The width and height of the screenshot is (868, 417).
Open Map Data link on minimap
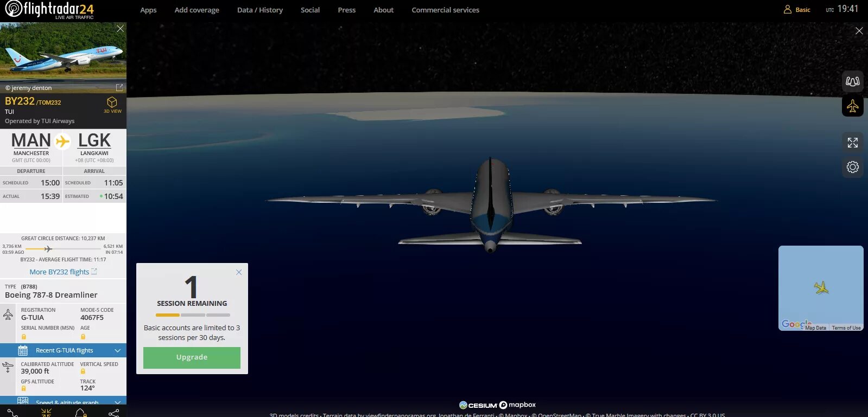815,328
